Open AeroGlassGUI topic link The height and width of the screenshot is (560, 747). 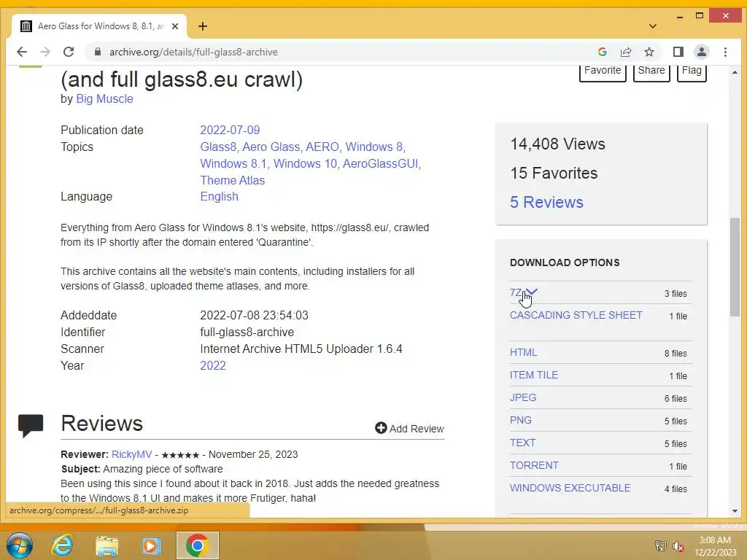[380, 163]
